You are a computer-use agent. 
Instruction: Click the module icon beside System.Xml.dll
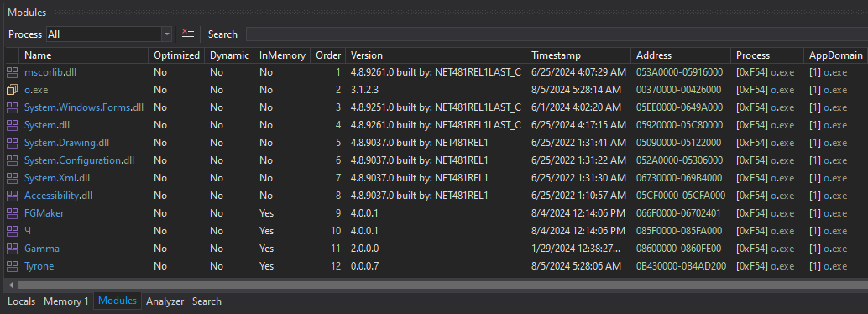[x=13, y=178]
